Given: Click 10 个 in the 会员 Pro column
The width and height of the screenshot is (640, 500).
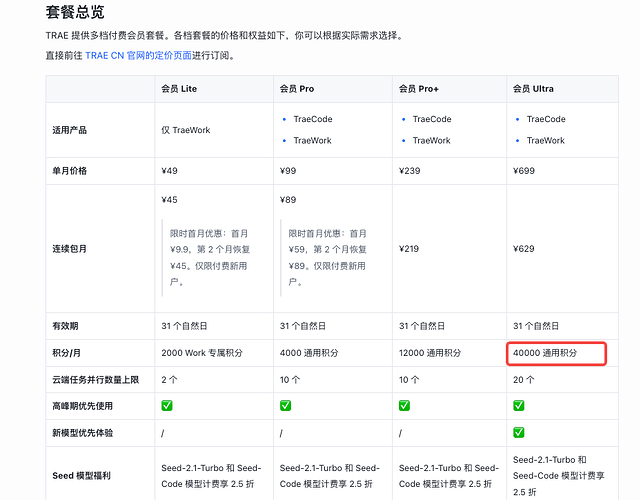Looking at the screenshot, I should [x=290, y=380].
